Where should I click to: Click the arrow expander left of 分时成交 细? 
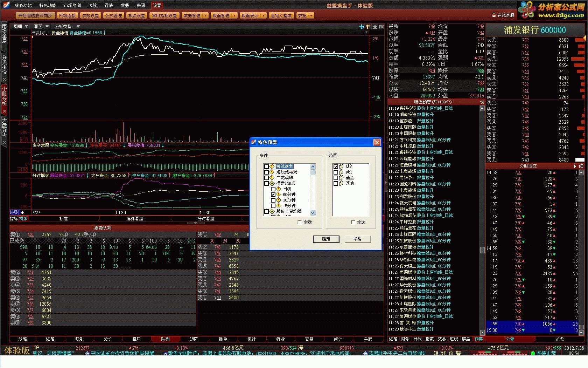point(575,166)
